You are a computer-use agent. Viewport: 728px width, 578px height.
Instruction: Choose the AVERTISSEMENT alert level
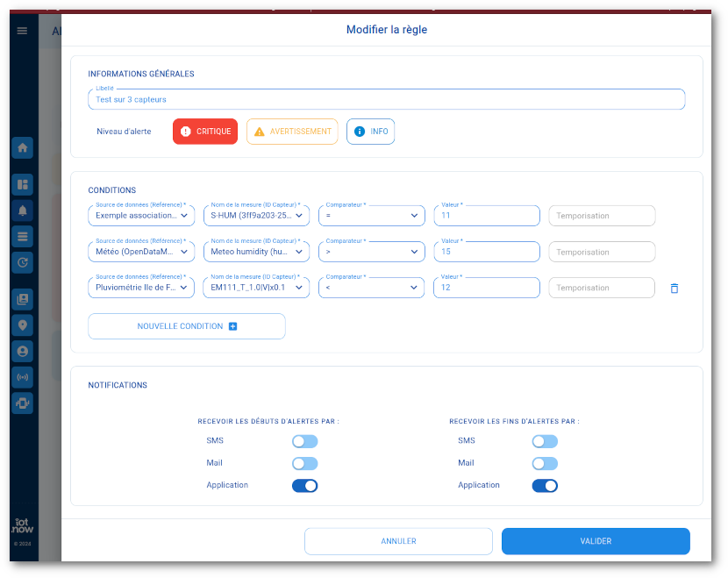[x=292, y=132]
